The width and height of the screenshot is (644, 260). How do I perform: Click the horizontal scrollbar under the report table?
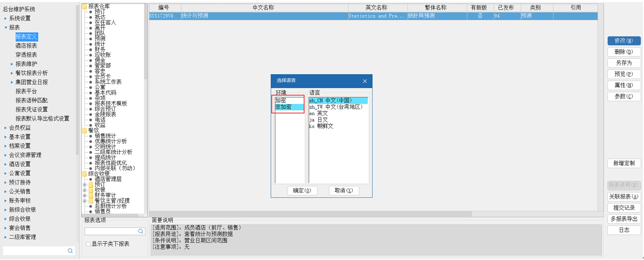(x=310, y=214)
